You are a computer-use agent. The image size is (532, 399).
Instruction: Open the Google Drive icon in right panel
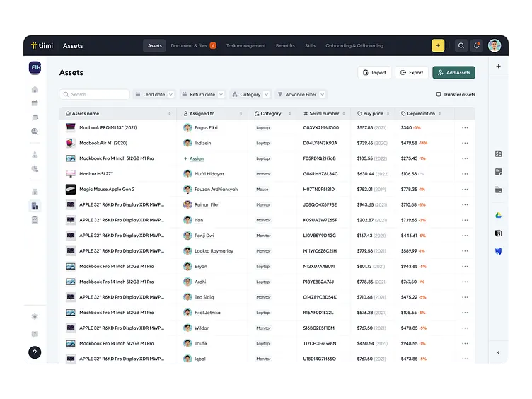coord(498,215)
